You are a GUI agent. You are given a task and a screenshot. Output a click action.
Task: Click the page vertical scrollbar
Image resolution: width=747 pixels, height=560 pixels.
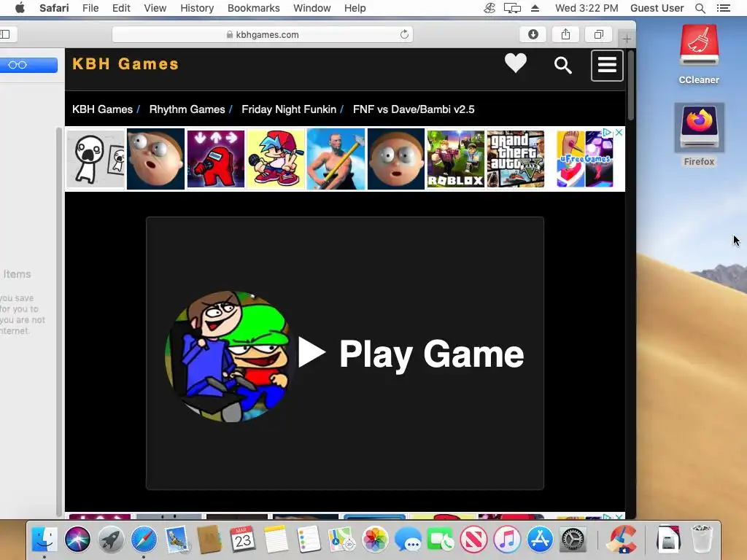point(631,86)
